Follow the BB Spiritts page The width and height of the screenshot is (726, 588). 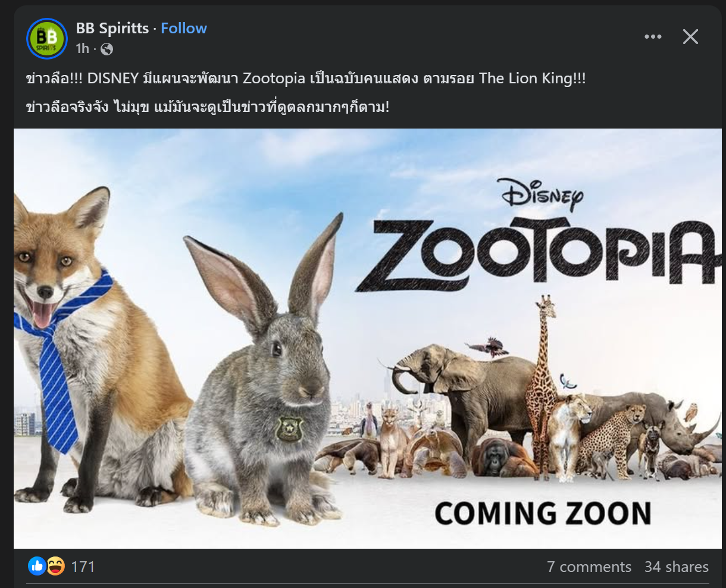click(x=184, y=29)
